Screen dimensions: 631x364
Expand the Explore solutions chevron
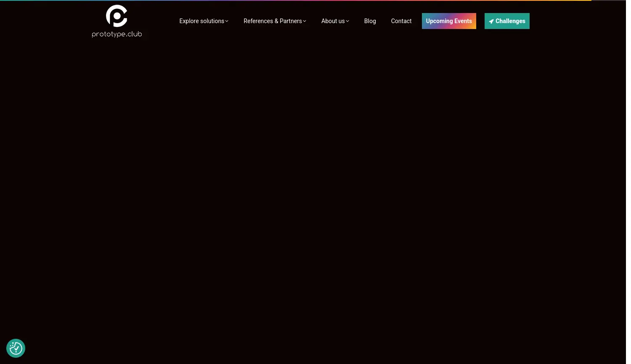point(227,21)
